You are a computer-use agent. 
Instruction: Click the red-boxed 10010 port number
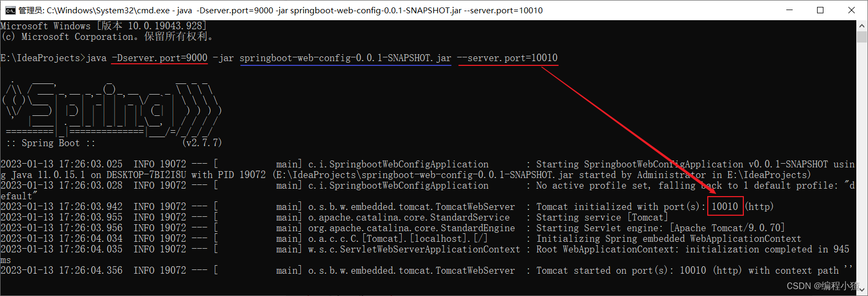725,207
